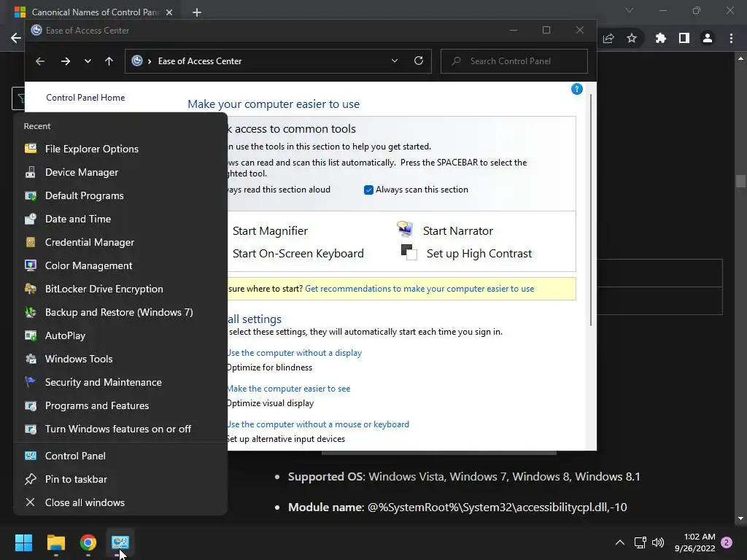Open the notification badge showing 2

pyautogui.click(x=727, y=542)
